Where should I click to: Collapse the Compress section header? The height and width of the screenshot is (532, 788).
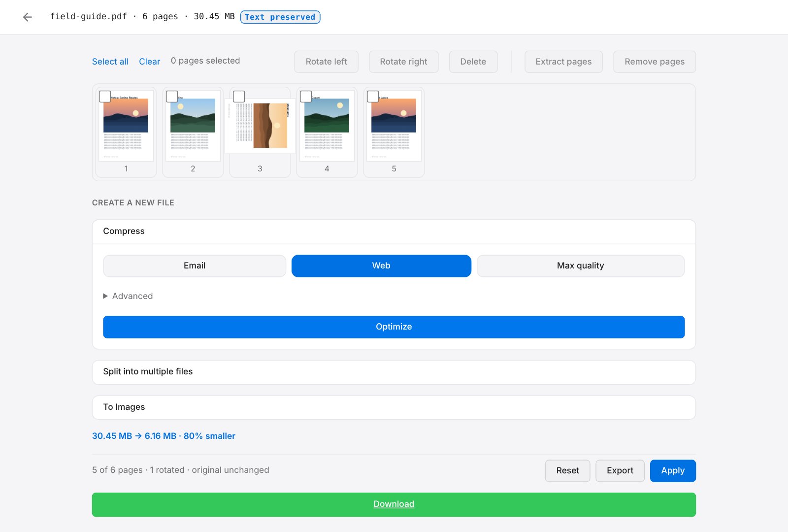[x=394, y=232]
